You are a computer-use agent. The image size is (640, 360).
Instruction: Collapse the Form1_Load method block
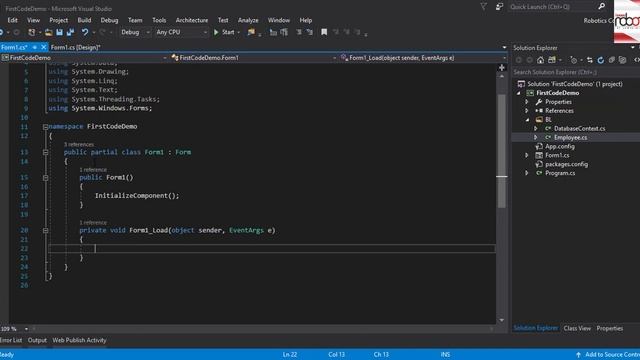tap(45, 231)
